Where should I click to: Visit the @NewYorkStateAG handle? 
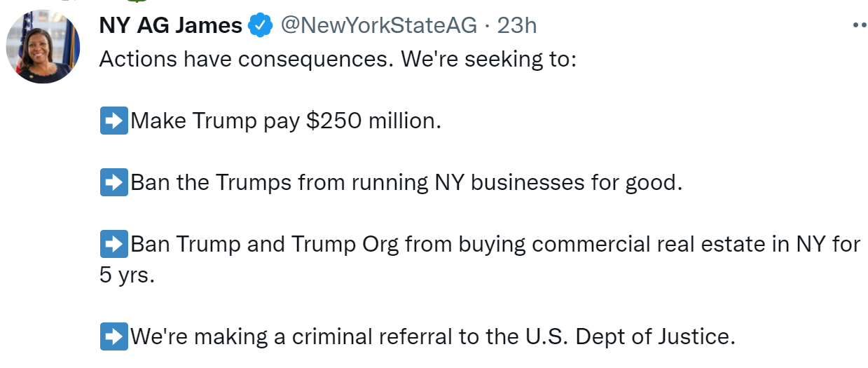[x=378, y=26]
